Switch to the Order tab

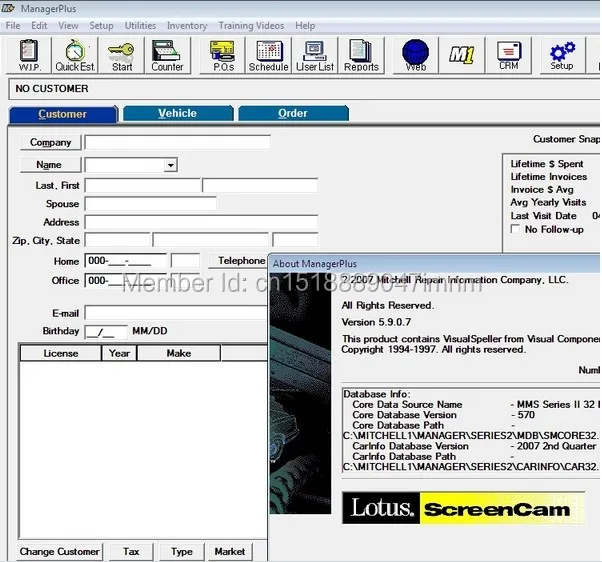pos(293,113)
